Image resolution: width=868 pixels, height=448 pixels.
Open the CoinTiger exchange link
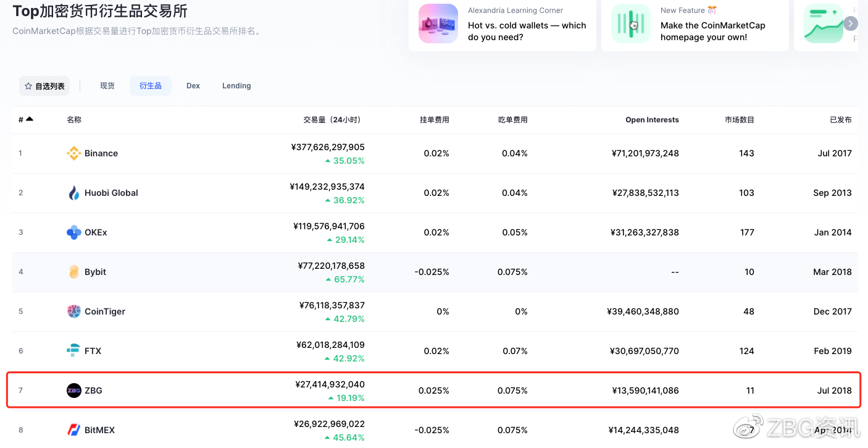coord(105,311)
